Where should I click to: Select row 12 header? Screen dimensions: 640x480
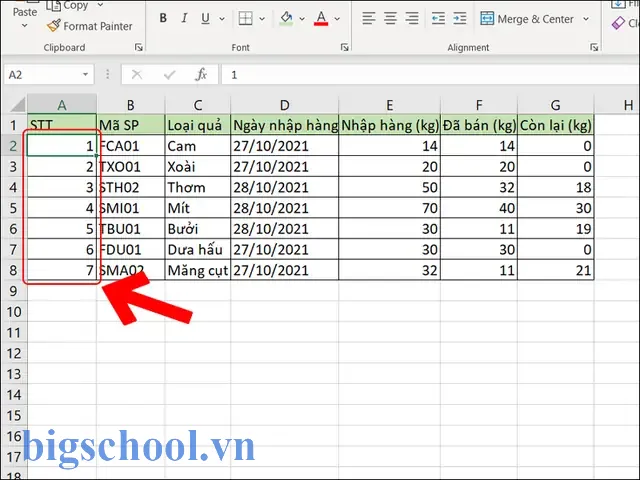pos(13,353)
